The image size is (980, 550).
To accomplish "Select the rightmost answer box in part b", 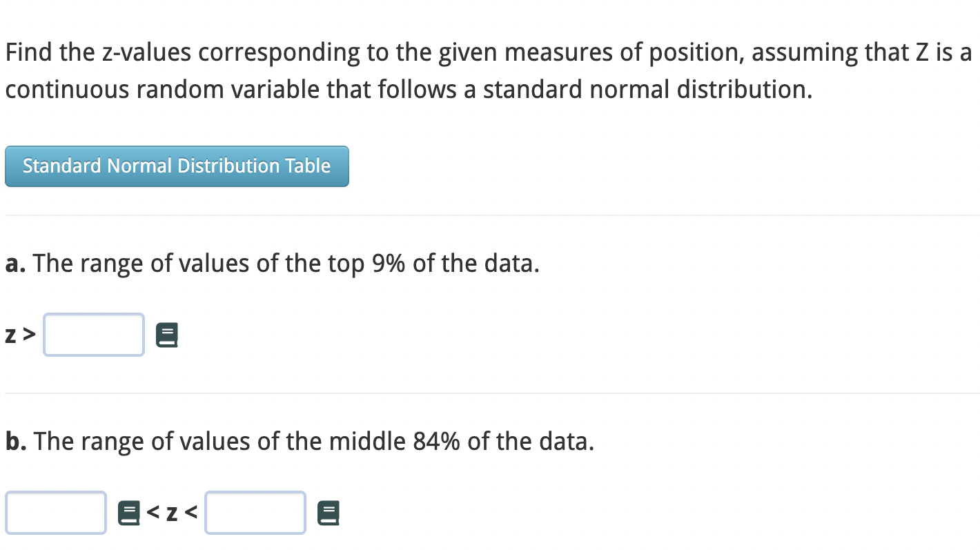I will click(x=255, y=512).
